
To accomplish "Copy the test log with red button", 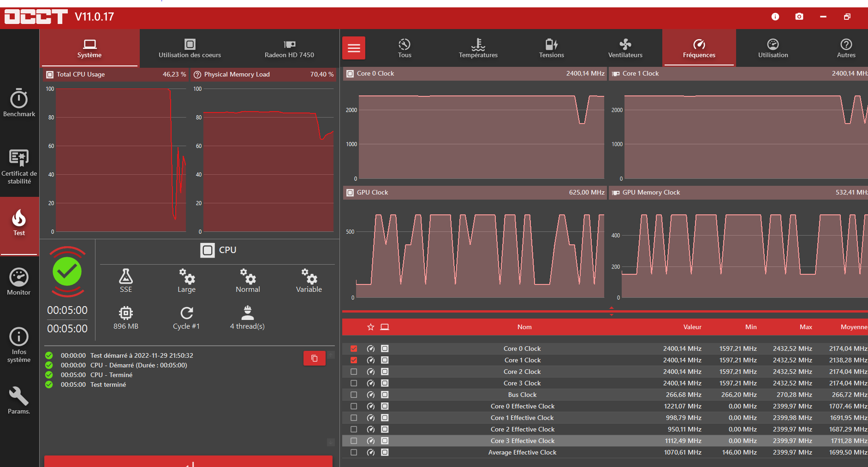I will click(x=315, y=358).
